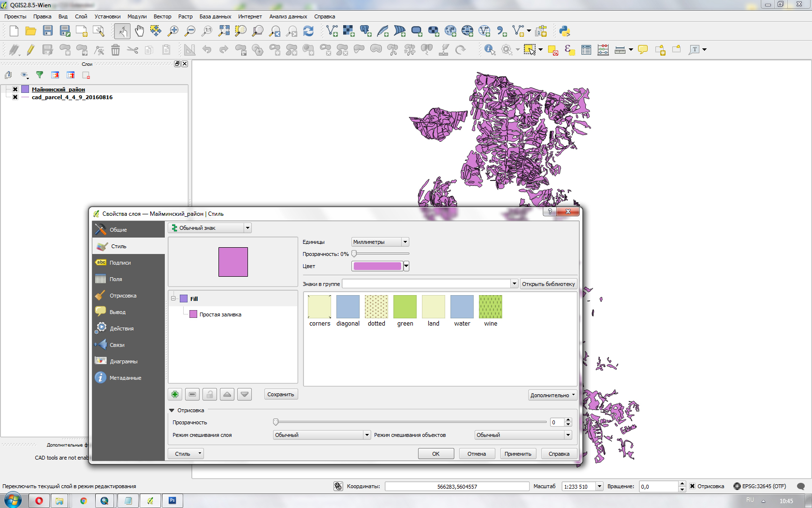Viewport: 812px width, 508px height.
Task: Open an existing project folder icon
Action: (x=30, y=31)
